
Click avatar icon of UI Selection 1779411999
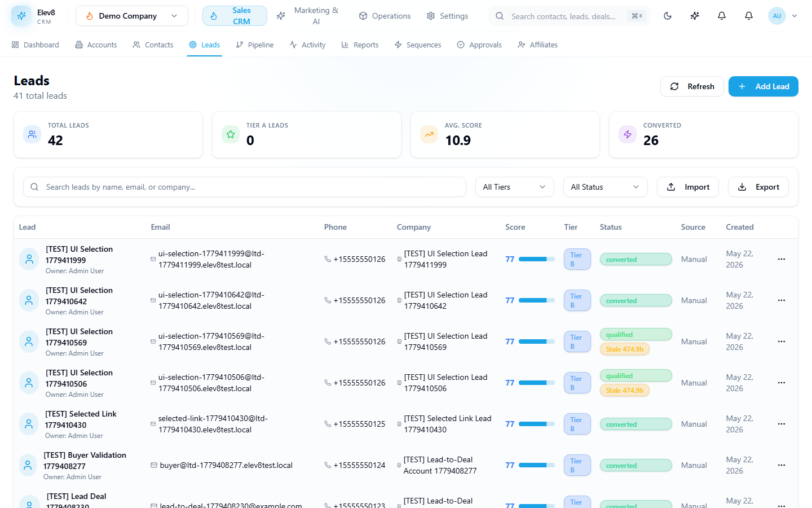29,259
